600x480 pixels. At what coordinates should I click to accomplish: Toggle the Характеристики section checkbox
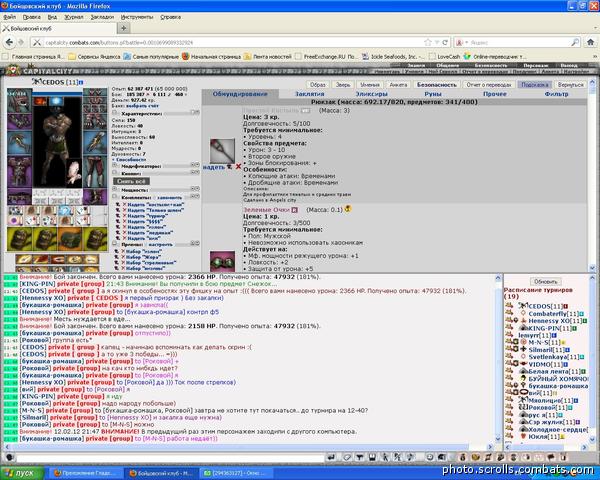[115, 113]
